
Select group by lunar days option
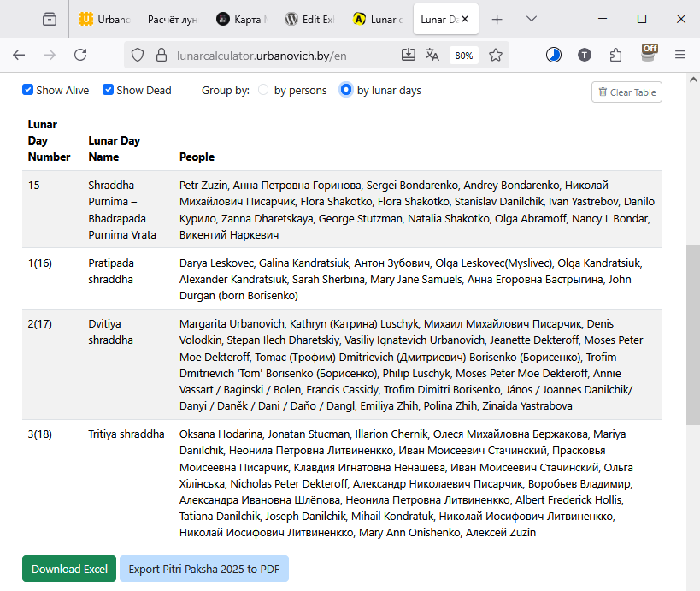346,90
